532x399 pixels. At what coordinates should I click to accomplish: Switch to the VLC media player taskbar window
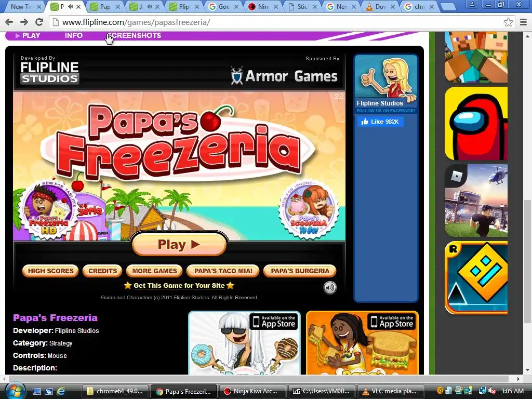click(x=390, y=391)
